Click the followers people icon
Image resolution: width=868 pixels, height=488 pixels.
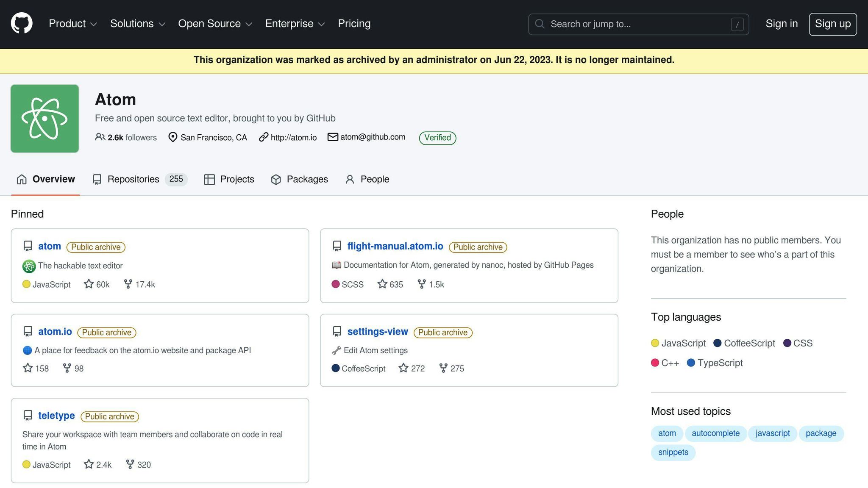click(x=100, y=137)
